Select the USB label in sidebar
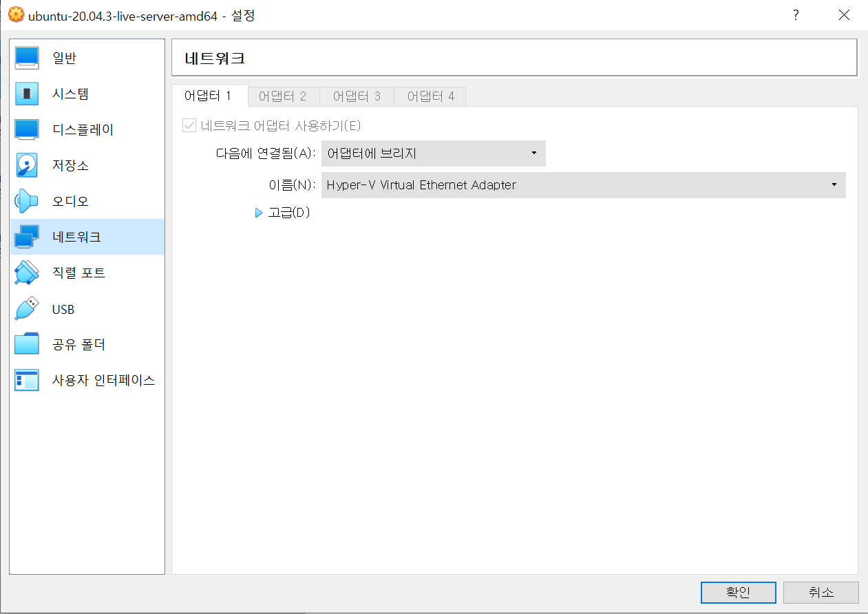 [x=63, y=309]
